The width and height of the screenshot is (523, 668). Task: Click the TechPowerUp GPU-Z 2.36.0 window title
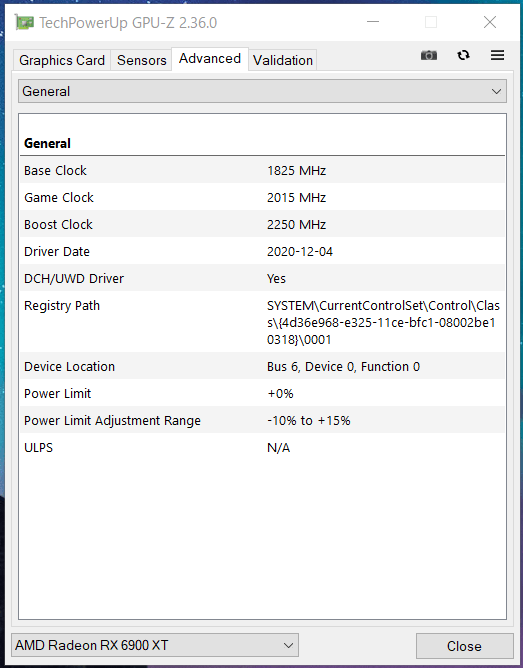[x=128, y=22]
